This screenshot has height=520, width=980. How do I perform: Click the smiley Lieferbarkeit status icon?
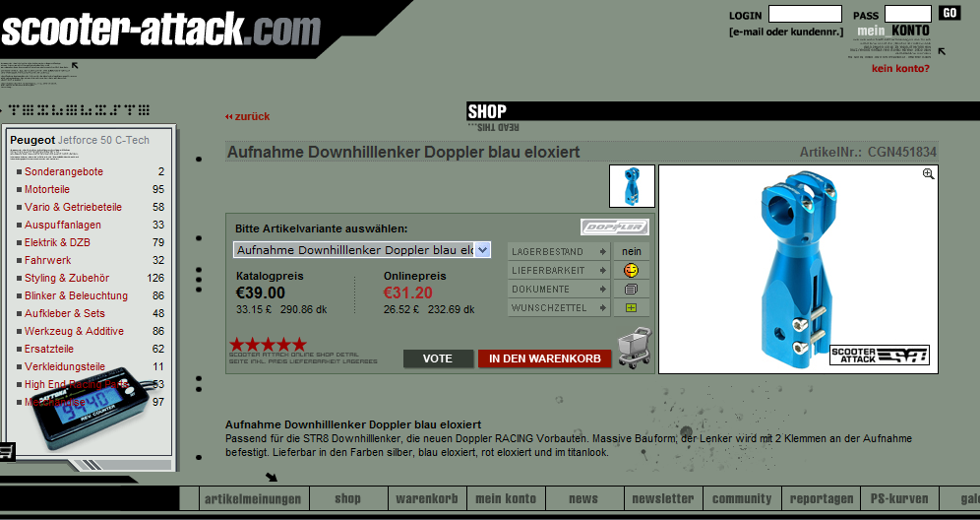click(x=632, y=270)
